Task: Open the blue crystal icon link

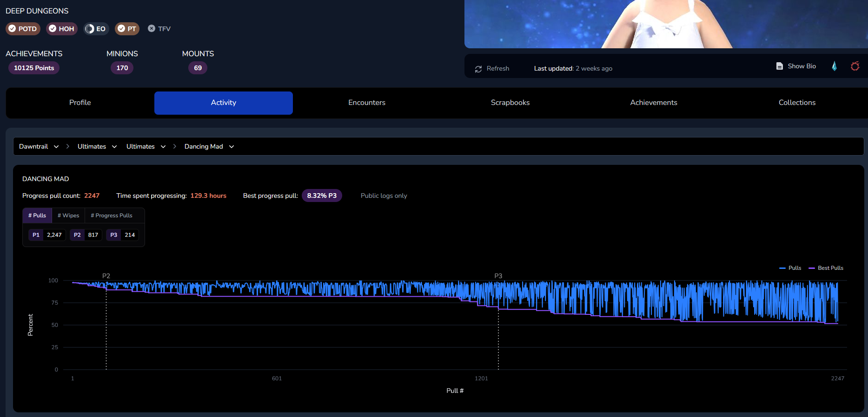Action: 835,66
